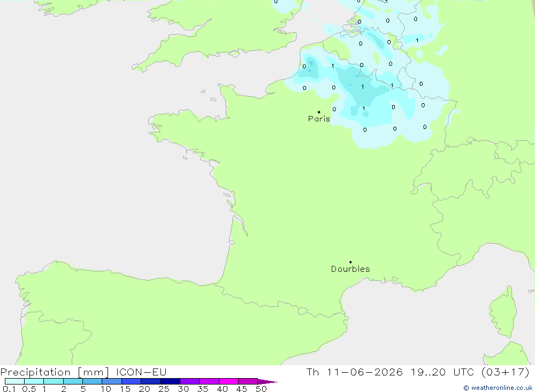Select the black dot marking Paris

[319, 112]
